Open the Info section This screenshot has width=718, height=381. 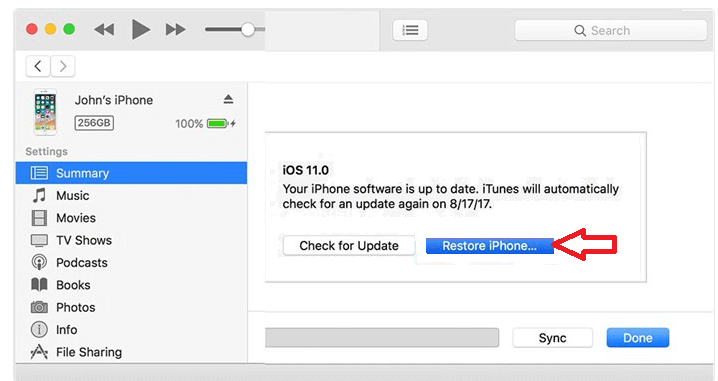coord(131,330)
